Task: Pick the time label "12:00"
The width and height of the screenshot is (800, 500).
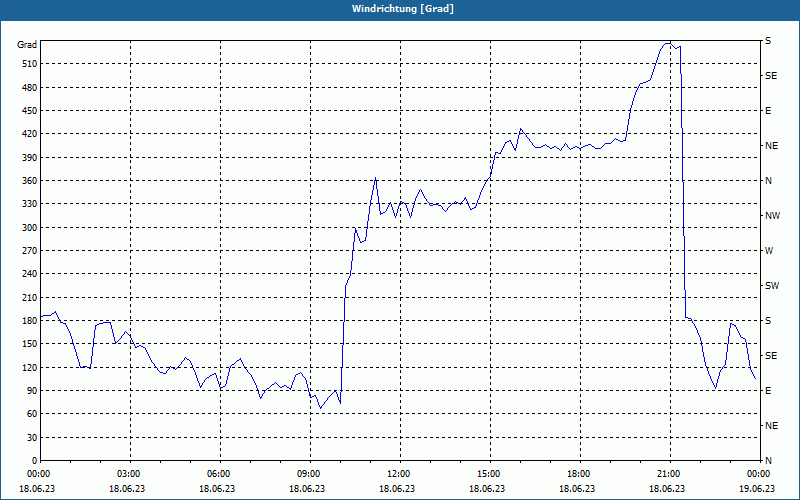Action: (400, 474)
